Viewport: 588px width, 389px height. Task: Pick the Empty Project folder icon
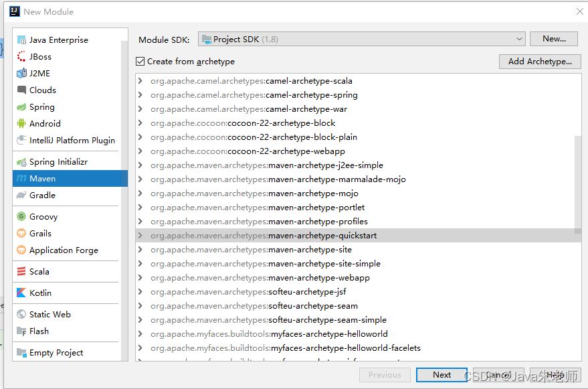point(21,353)
